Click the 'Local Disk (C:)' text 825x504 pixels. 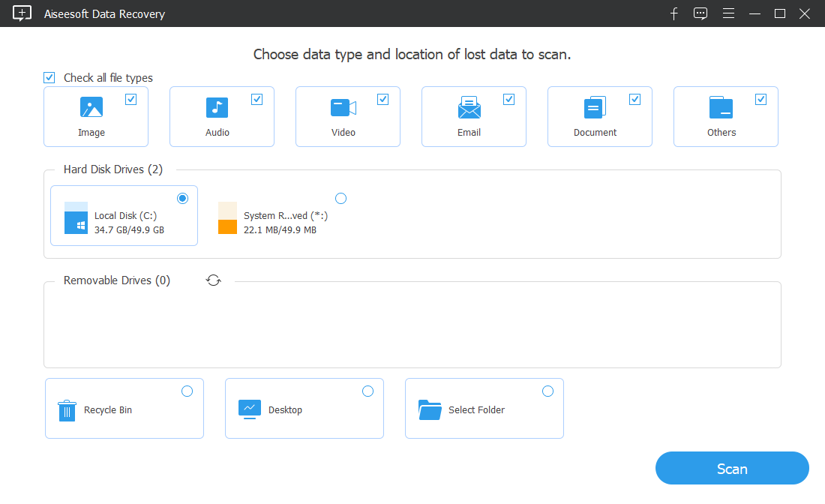pos(126,216)
